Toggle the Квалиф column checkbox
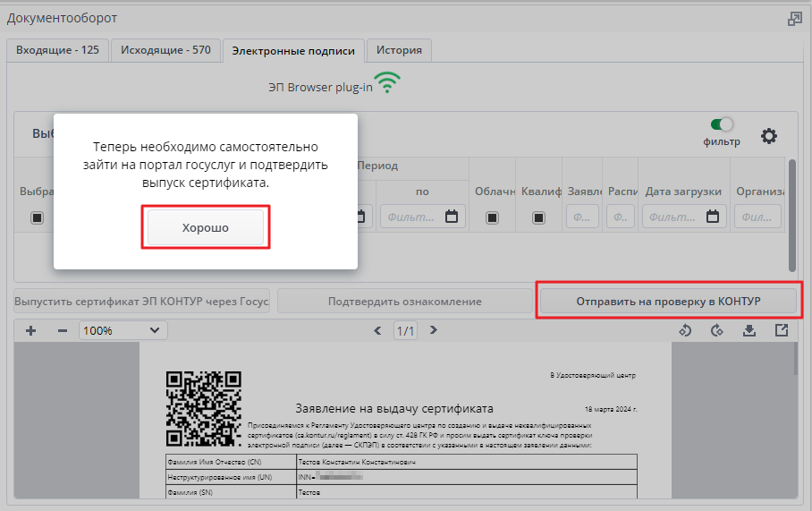Screen dimensions: 812x511 point(538,217)
